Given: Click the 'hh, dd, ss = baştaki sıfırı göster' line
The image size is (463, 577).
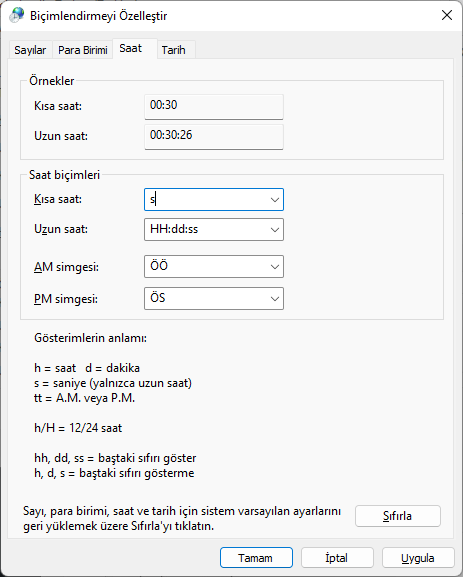Looking at the screenshot, I should 115,458.
